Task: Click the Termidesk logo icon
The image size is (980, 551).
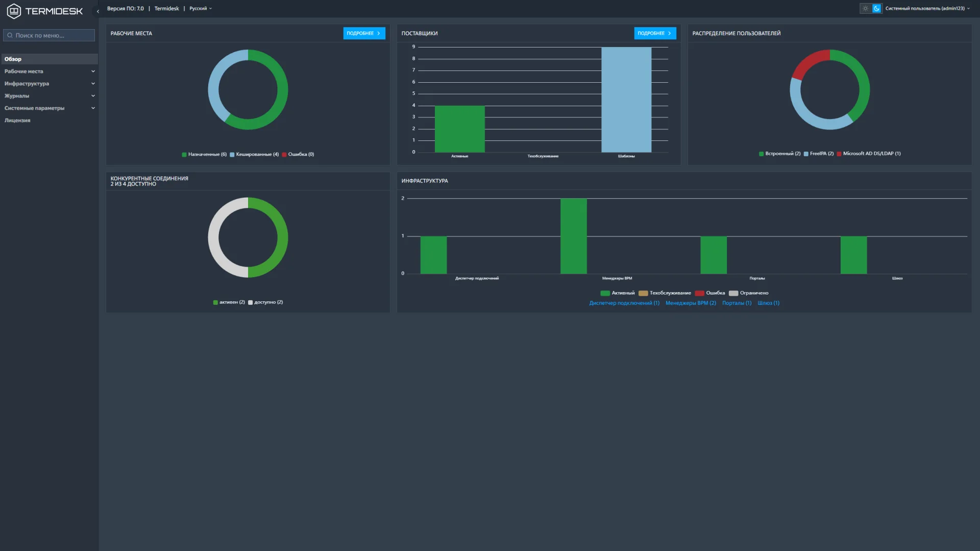Action: pyautogui.click(x=14, y=11)
